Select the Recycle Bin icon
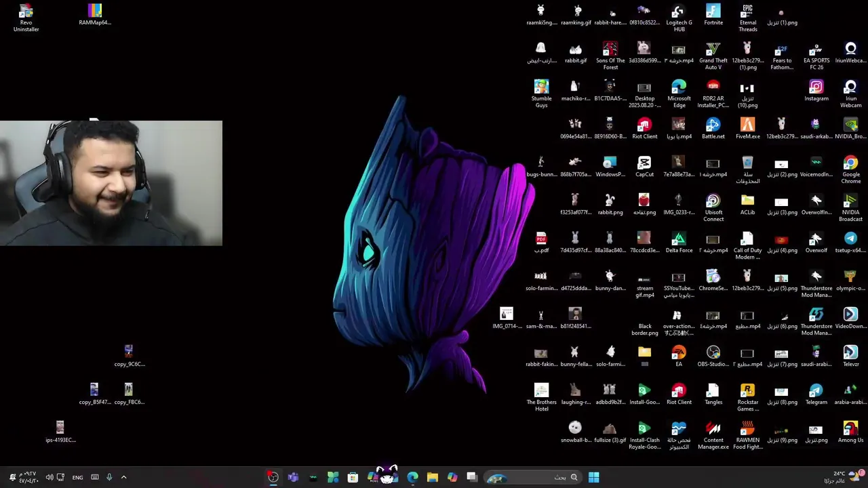Image resolution: width=868 pixels, height=488 pixels. [747, 170]
